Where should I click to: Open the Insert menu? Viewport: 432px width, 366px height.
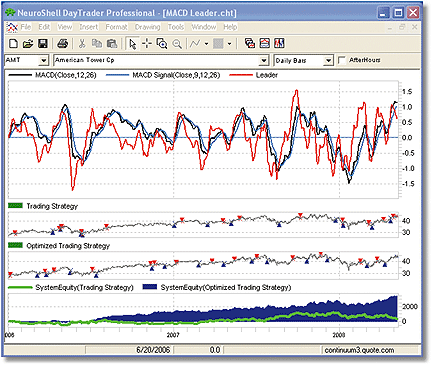[89, 27]
